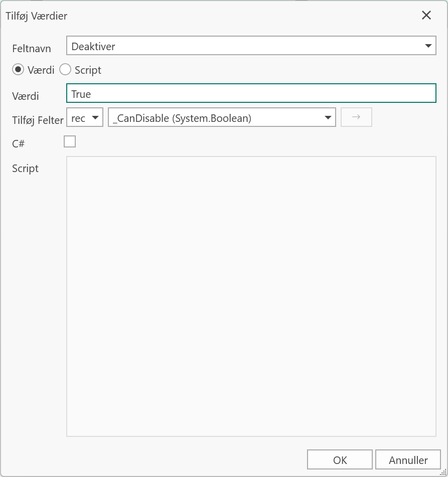Click the small arrow on the rec dropdown
This screenshot has height=477, width=448.
click(x=95, y=117)
